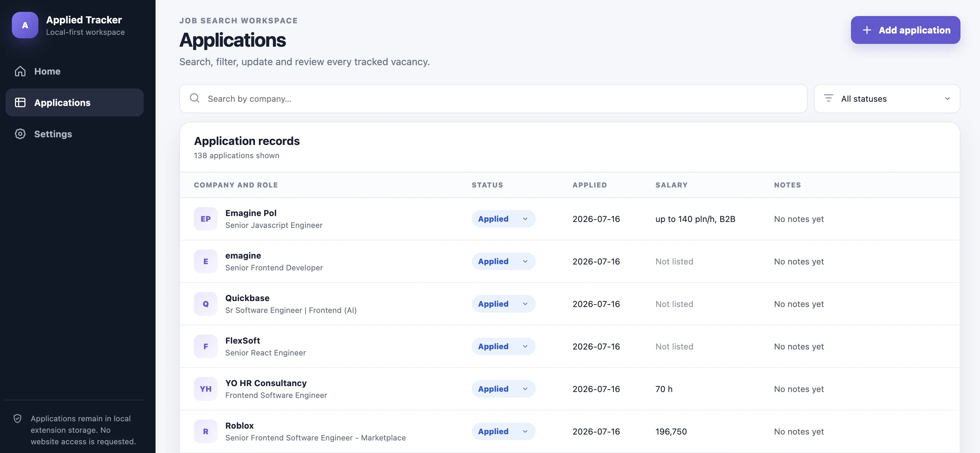
Task: Click No notes yet in YO HR Consultancy row
Action: click(799, 389)
